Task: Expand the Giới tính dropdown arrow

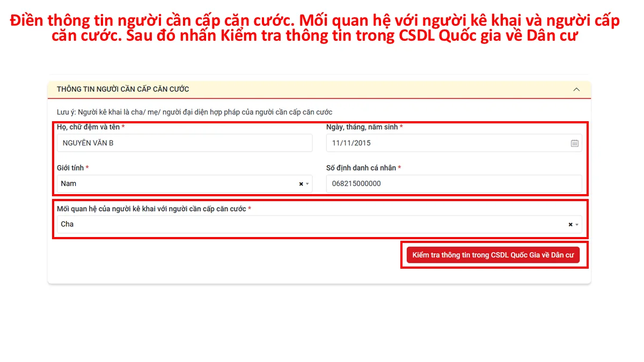Action: tap(308, 184)
